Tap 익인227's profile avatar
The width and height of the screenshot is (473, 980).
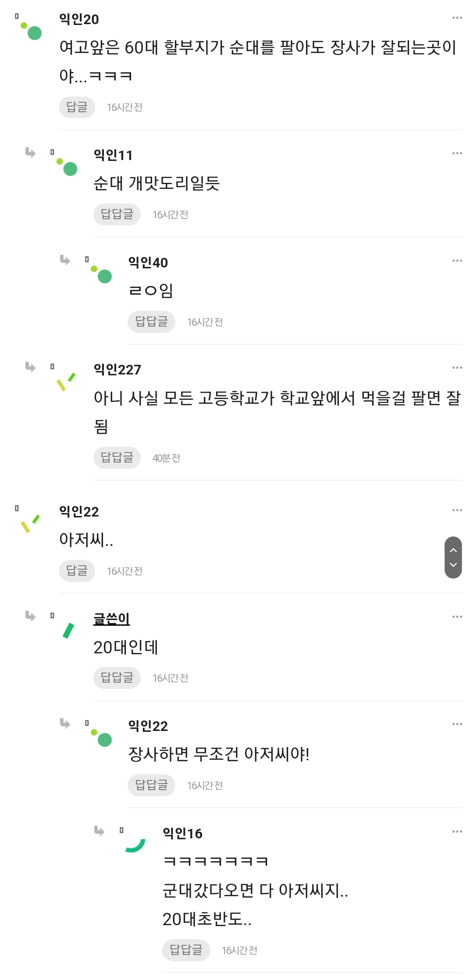tap(66, 382)
